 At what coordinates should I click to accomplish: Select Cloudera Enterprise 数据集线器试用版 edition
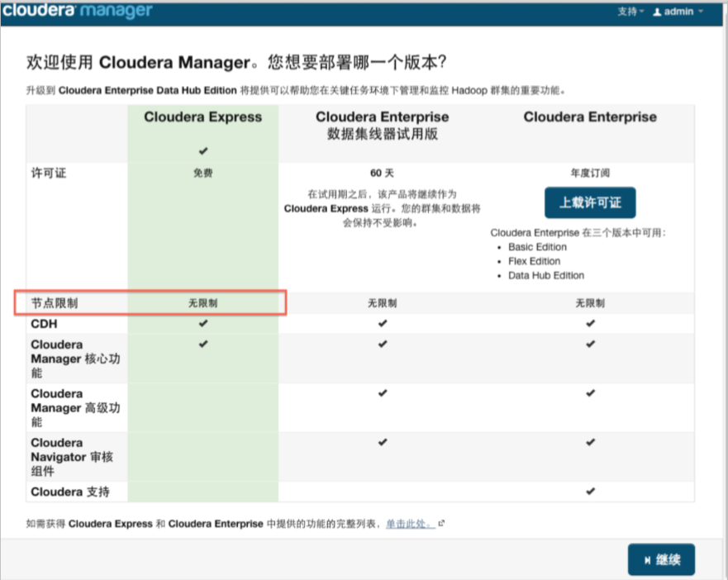pos(382,126)
